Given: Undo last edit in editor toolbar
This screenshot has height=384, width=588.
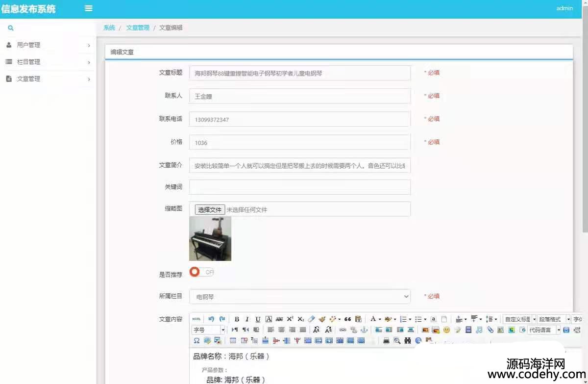Looking at the screenshot, I should pyautogui.click(x=211, y=319).
